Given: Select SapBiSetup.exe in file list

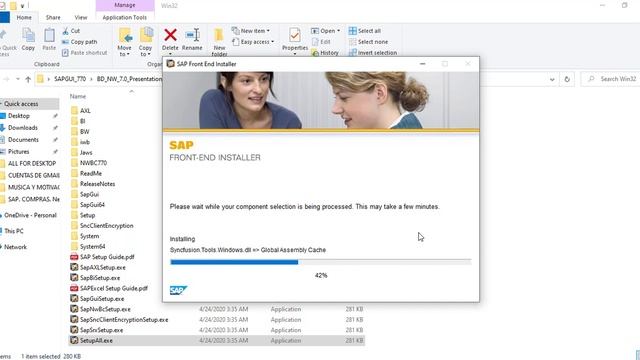Looking at the screenshot, I should 96,278.
